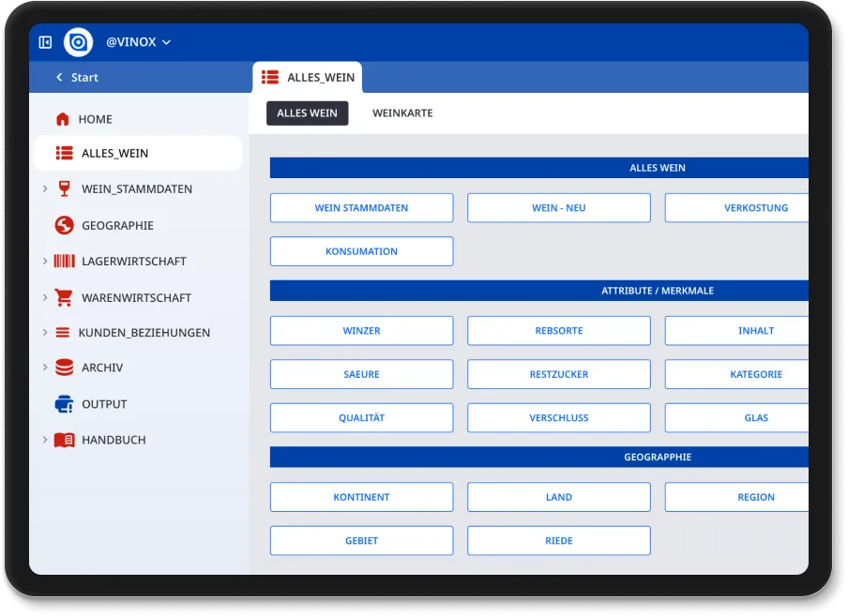Viewport: 848px width, 616px height.
Task: Expand the ARCHIV section chevron
Action: point(44,368)
